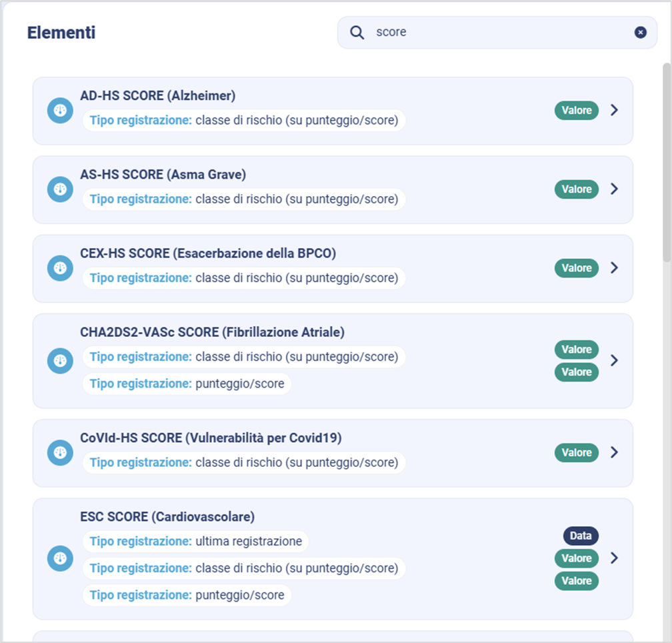This screenshot has width=672, height=643.
Task: Select the CoVId-HS SCORE Valore badge
Action: [576, 452]
